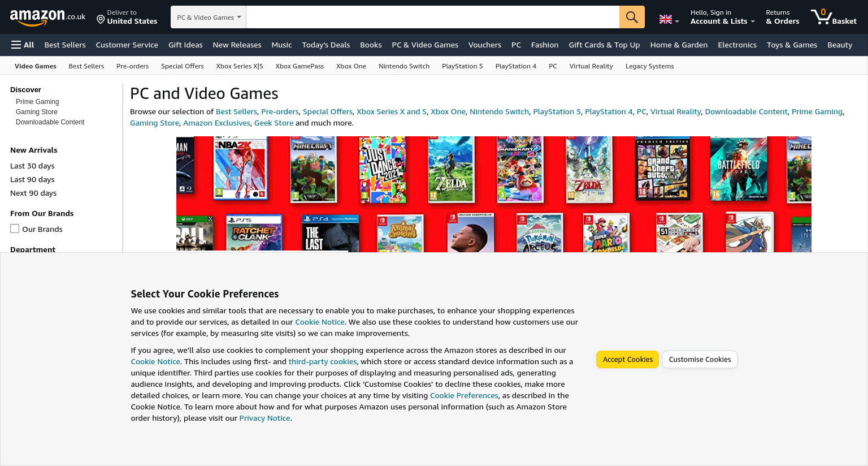Open the All hamburger menu
This screenshot has width=868, height=466.
point(23,45)
